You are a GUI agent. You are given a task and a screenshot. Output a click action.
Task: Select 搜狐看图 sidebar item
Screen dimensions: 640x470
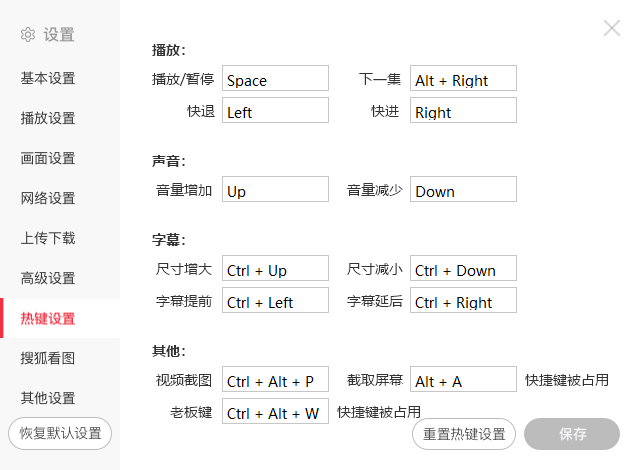[x=48, y=359]
